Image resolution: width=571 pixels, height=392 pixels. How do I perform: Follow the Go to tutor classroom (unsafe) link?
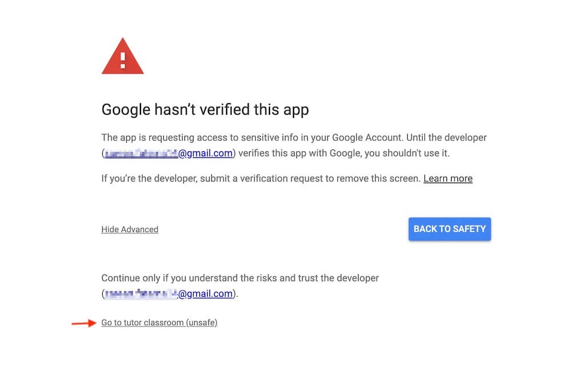(x=159, y=323)
